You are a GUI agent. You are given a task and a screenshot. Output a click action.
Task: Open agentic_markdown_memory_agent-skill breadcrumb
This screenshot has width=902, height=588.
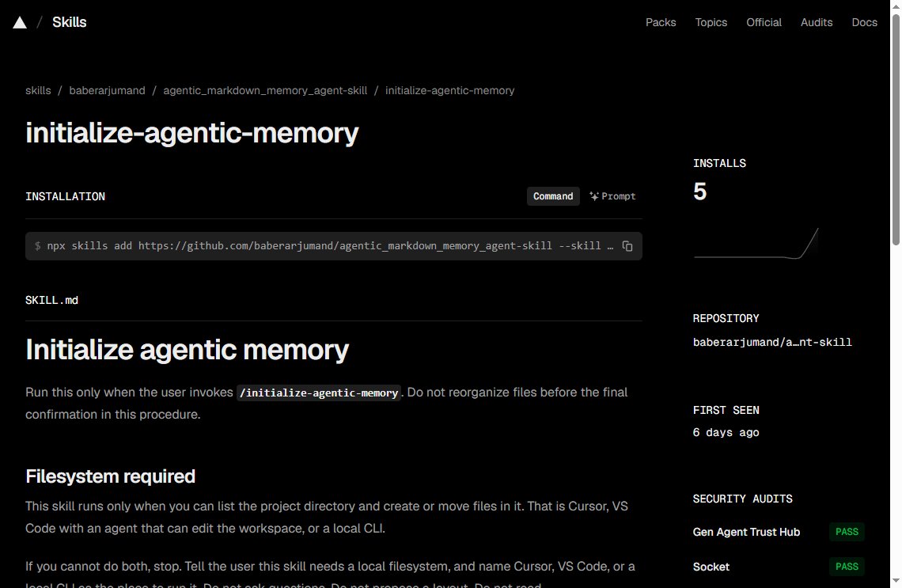click(x=265, y=90)
